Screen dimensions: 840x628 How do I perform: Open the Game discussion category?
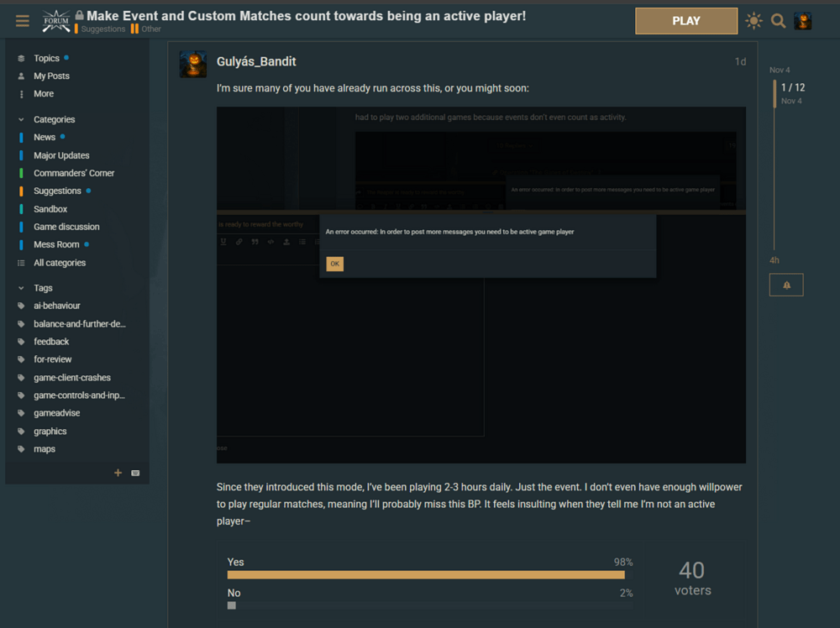click(x=66, y=226)
